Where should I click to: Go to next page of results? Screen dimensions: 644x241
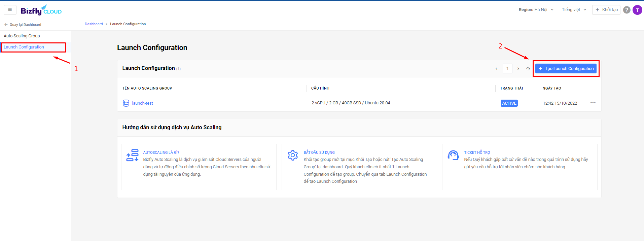[518, 69]
